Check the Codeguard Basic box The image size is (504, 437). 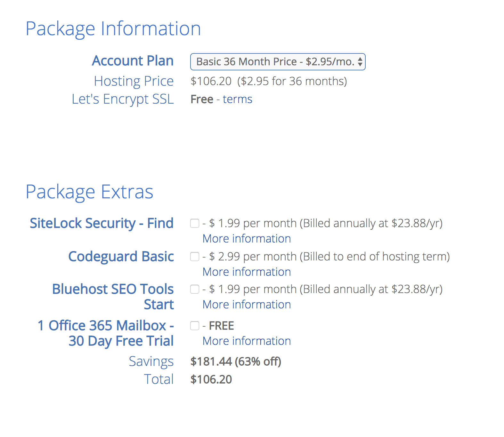click(194, 257)
